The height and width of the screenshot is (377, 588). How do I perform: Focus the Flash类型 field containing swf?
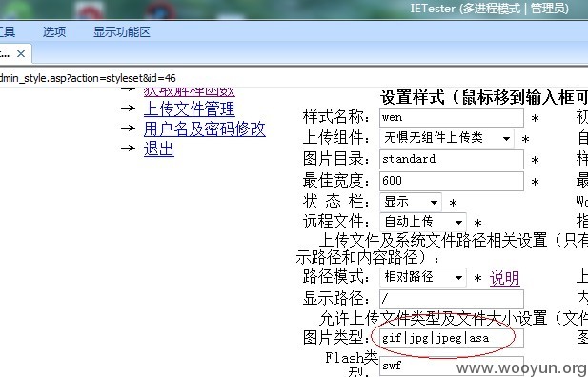click(452, 366)
